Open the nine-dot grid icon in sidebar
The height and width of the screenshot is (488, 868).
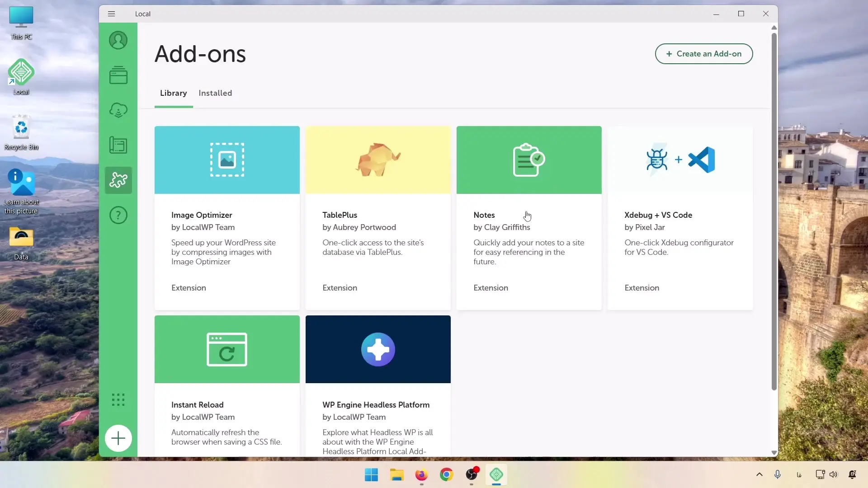pos(118,399)
